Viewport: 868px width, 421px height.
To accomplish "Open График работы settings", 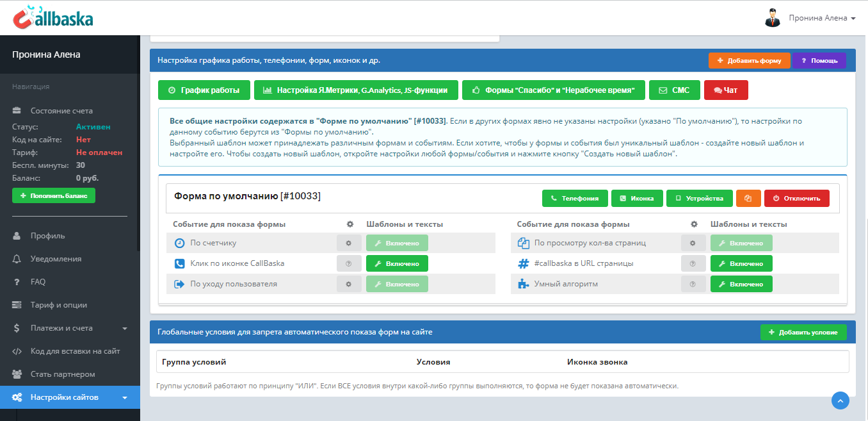I will click(204, 90).
